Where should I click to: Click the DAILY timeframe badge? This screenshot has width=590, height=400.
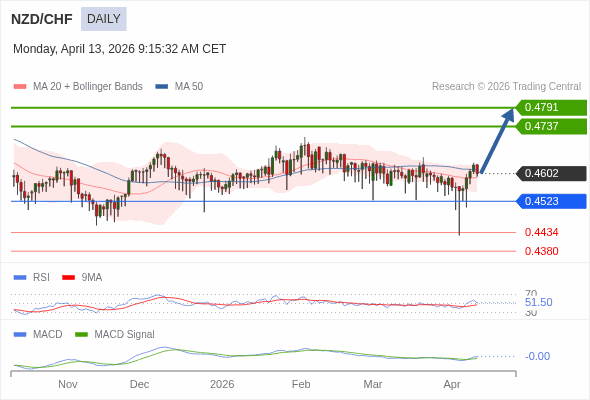click(104, 19)
